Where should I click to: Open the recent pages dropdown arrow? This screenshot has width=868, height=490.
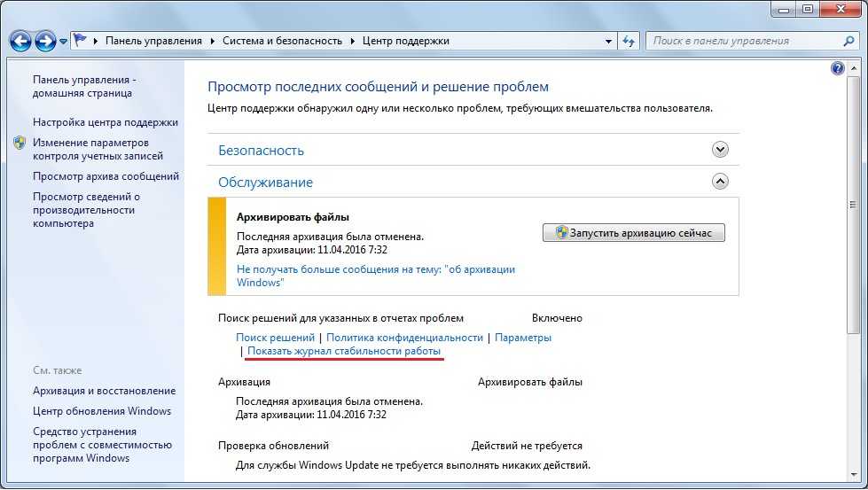click(63, 42)
